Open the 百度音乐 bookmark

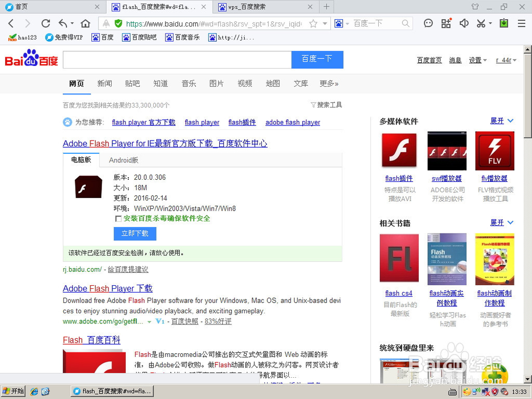click(x=182, y=37)
